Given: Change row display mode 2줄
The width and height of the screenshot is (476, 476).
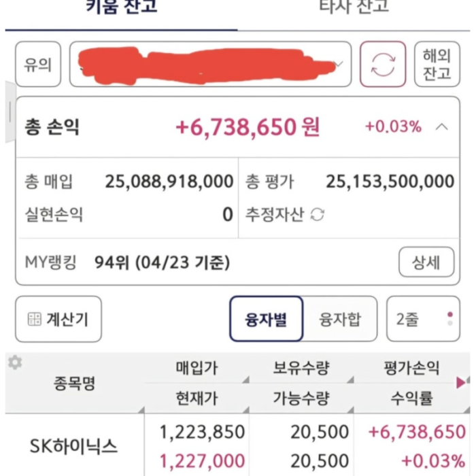Looking at the screenshot, I should 423,319.
